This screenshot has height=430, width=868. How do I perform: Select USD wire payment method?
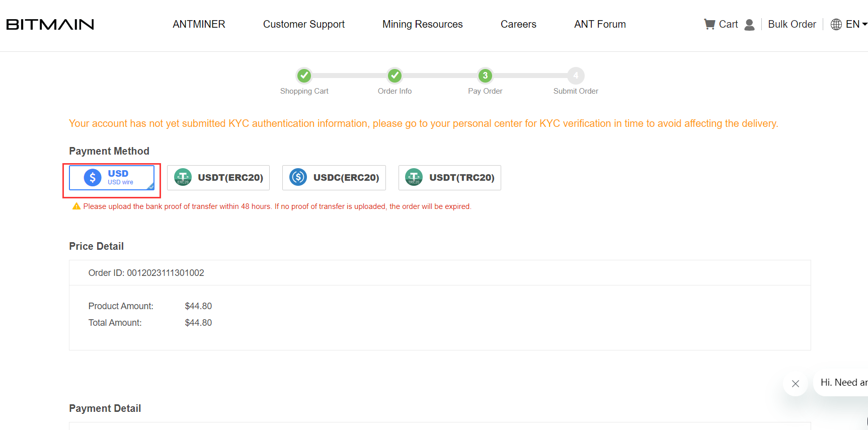(x=112, y=178)
